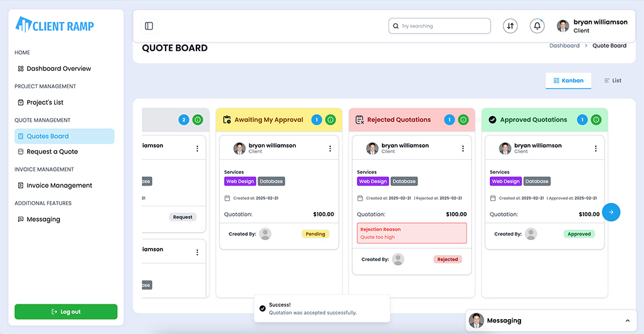The width and height of the screenshot is (644, 334).
Task: Switch to Kanban view tab
Action: 569,81
